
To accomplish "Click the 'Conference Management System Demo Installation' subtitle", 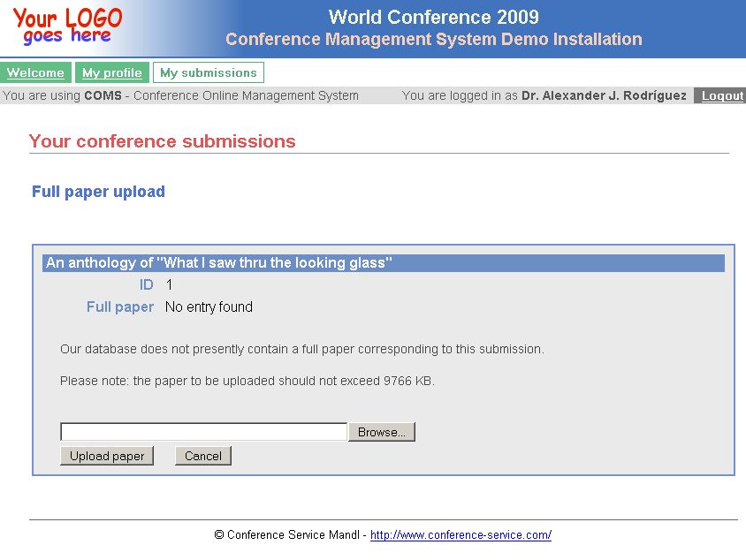I will point(434,39).
